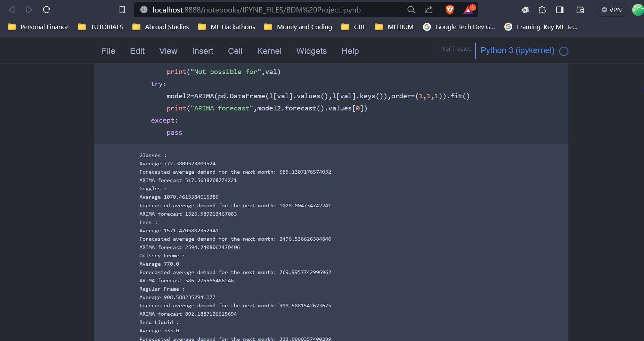Open the Insert menu
Image resolution: width=644 pixels, height=341 pixels.
(203, 51)
